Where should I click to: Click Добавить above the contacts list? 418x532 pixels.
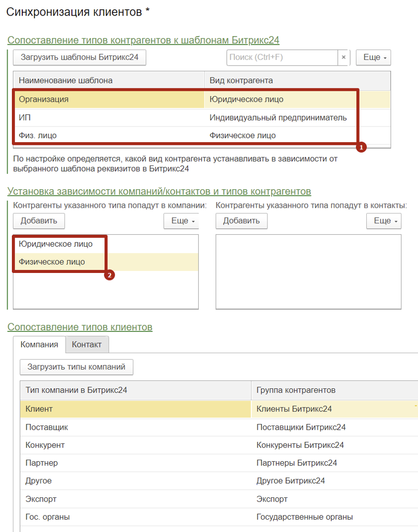coord(241,221)
